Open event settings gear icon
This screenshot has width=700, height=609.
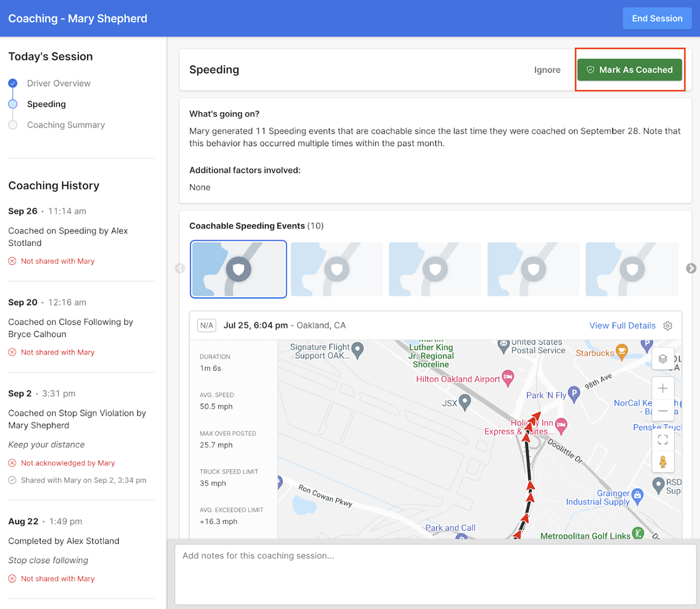[668, 326]
